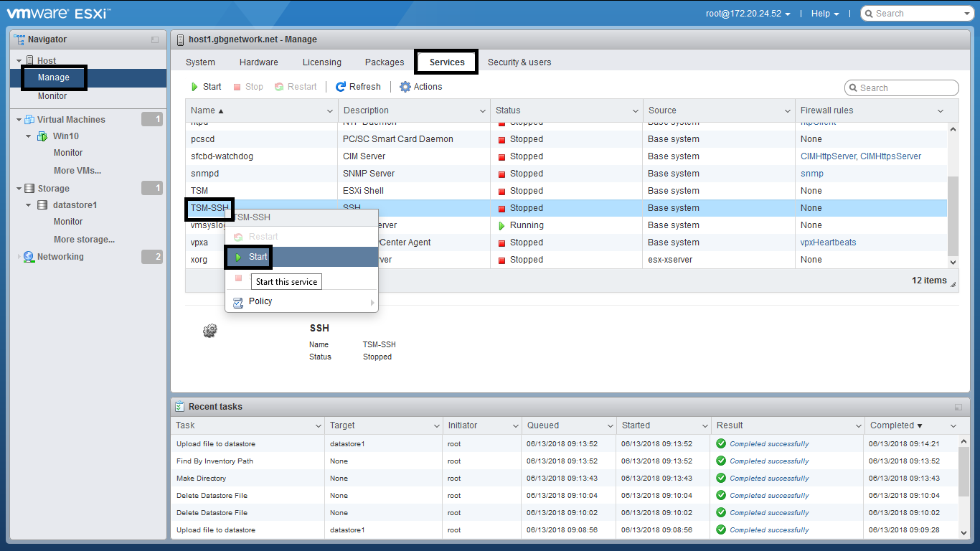Open the Status column dropdown arrow

[x=635, y=111]
